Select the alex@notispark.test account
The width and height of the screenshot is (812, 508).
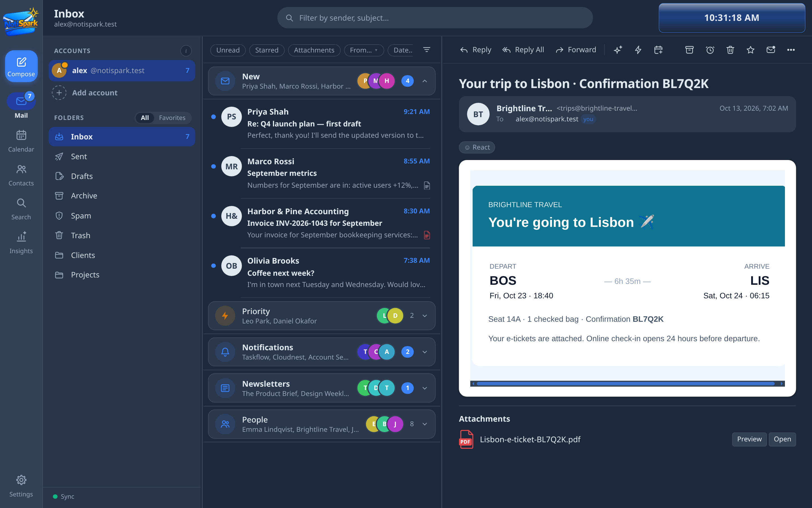tap(122, 71)
